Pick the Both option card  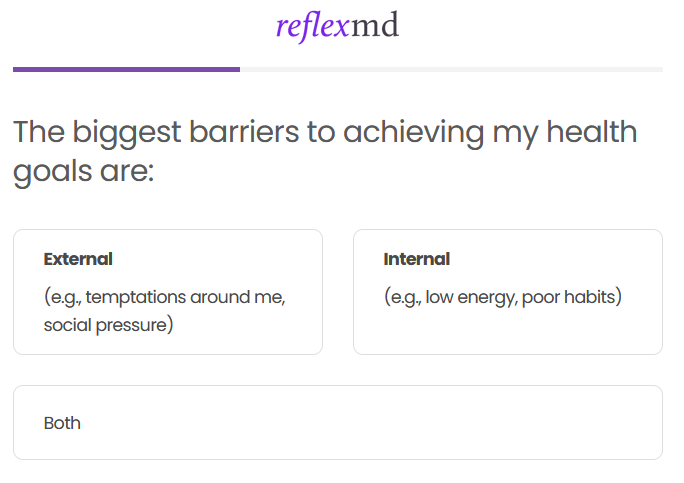point(337,422)
